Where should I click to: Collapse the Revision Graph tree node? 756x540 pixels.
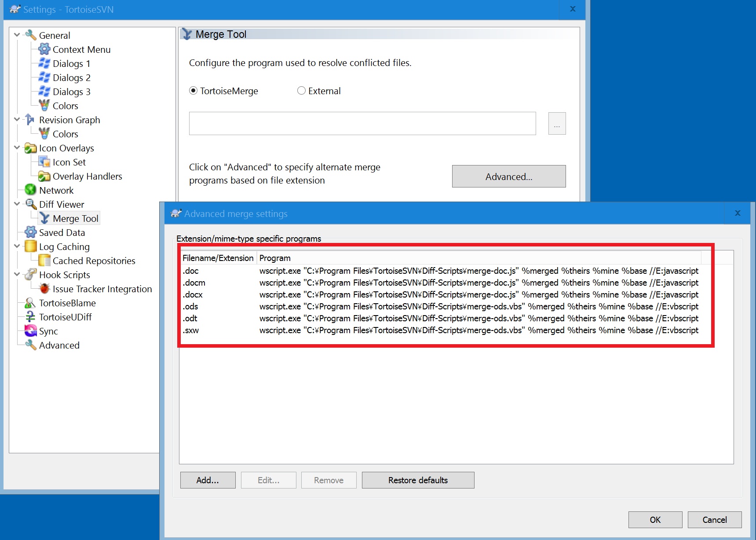click(x=17, y=119)
